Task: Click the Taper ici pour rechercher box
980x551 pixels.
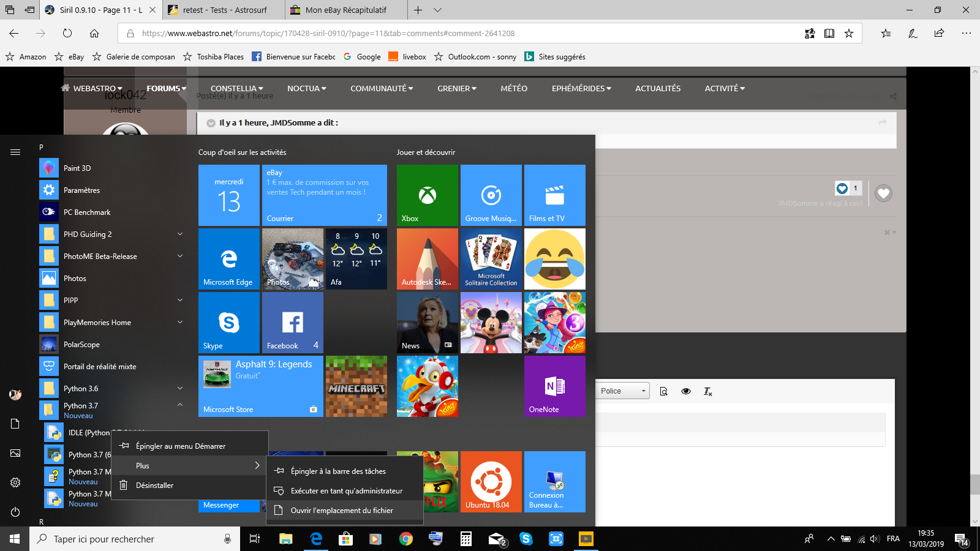Action: click(135, 539)
